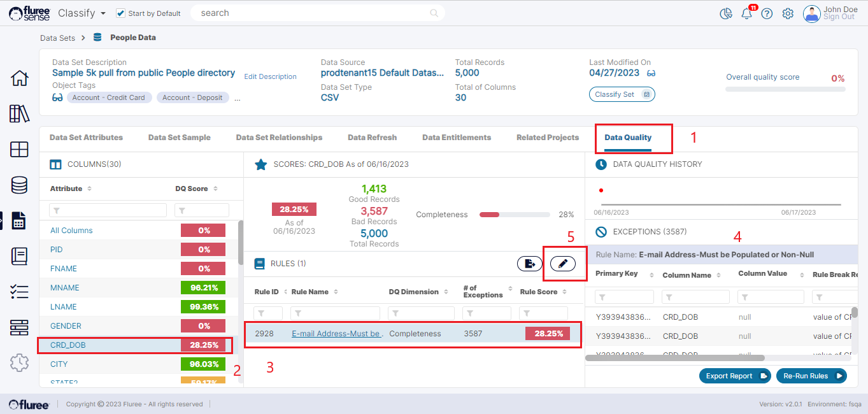Sort rules by Rule Score arrows
The width and height of the screenshot is (868, 414).
coord(564,292)
